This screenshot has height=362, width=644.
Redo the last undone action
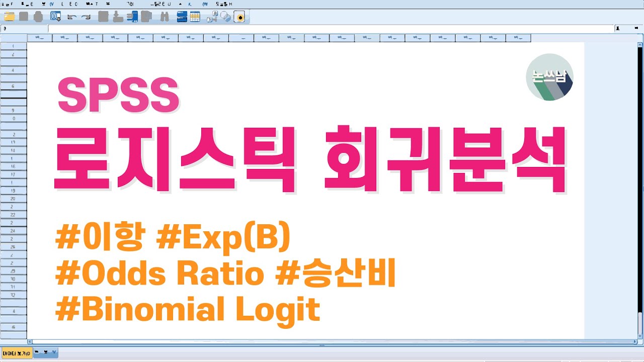(86, 17)
